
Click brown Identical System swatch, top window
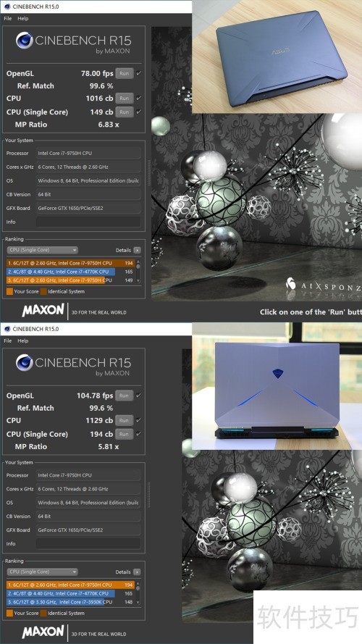coord(43,292)
